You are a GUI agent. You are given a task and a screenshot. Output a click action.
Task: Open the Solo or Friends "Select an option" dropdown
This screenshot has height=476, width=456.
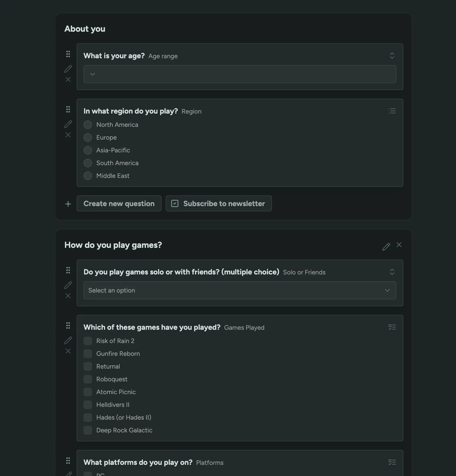[x=239, y=290]
